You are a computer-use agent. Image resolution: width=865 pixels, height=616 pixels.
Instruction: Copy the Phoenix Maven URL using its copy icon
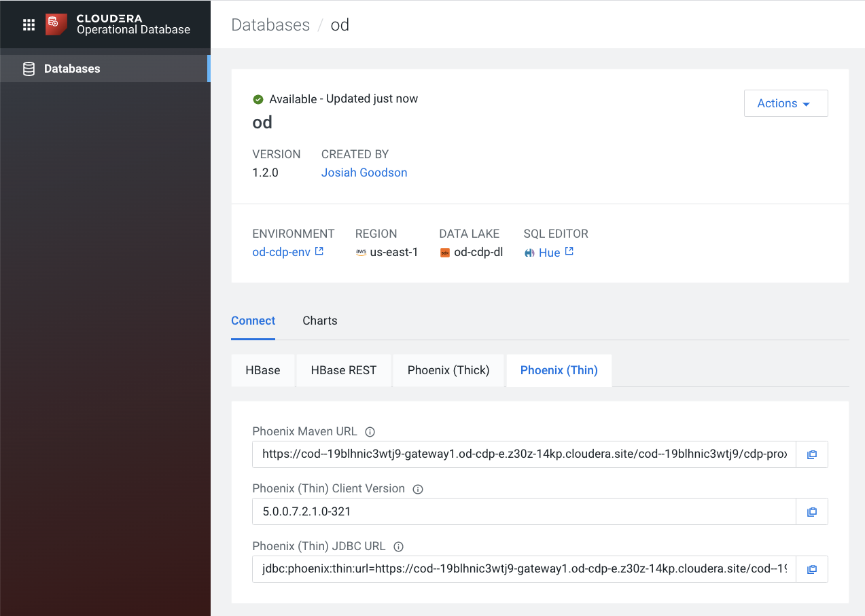811,454
